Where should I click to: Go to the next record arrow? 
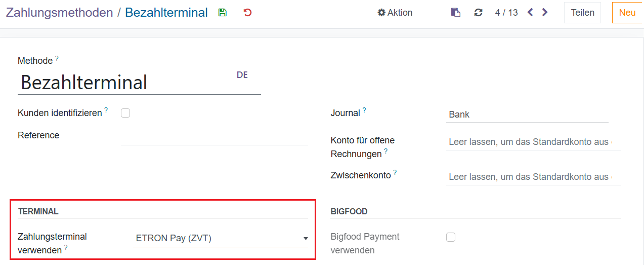click(x=545, y=12)
